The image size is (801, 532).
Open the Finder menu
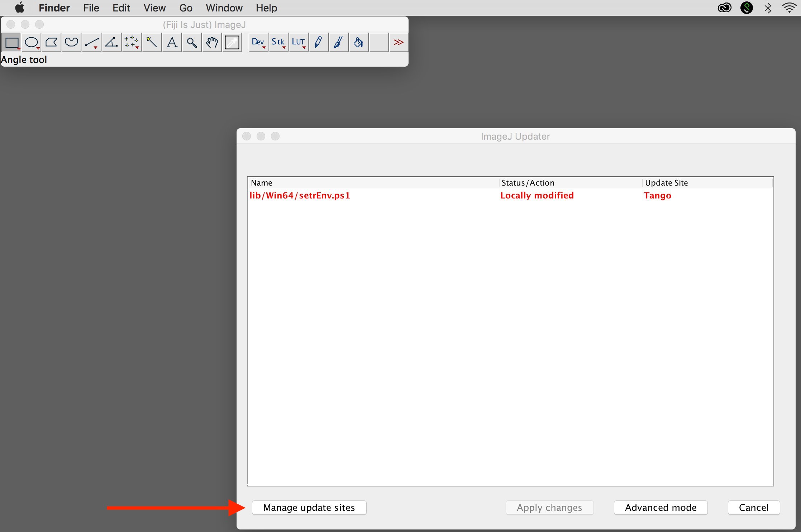tap(54, 8)
